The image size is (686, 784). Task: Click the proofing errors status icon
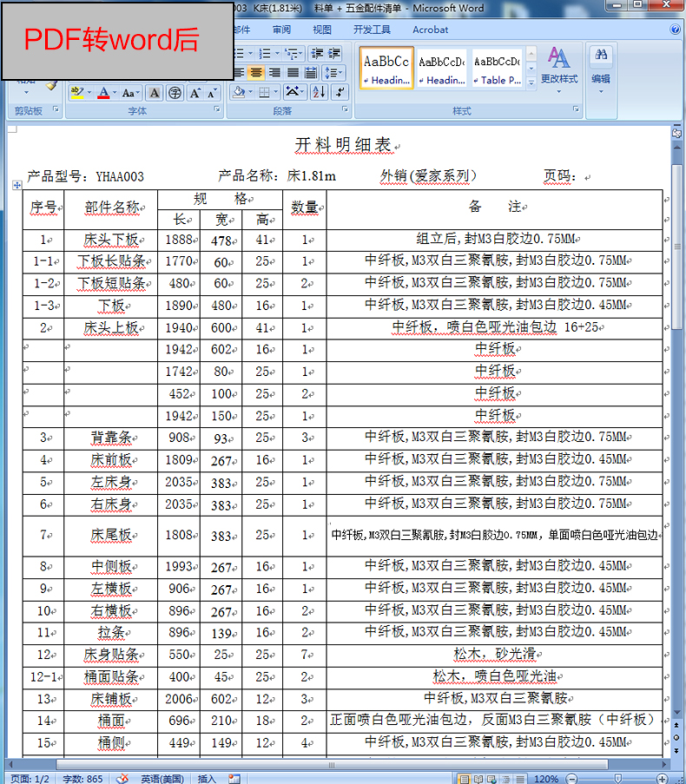[x=122, y=779]
